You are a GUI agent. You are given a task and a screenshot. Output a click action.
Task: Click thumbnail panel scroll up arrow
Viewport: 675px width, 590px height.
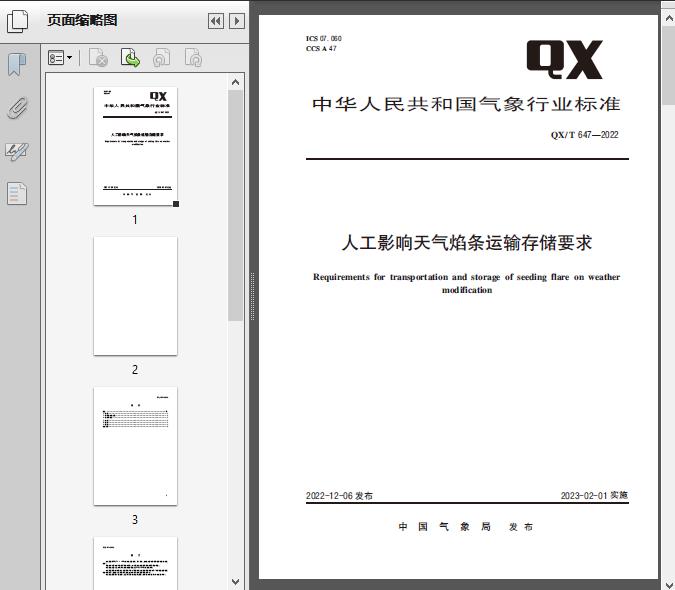235,82
